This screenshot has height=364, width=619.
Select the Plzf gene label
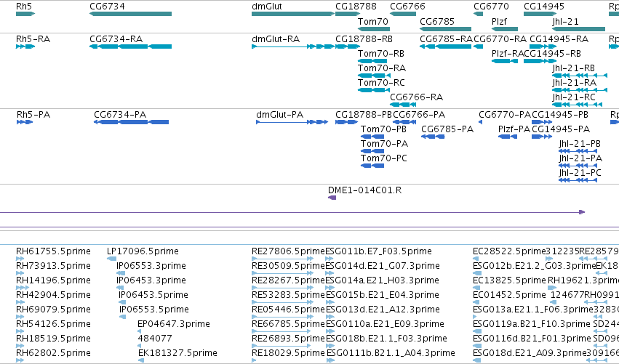click(x=500, y=21)
